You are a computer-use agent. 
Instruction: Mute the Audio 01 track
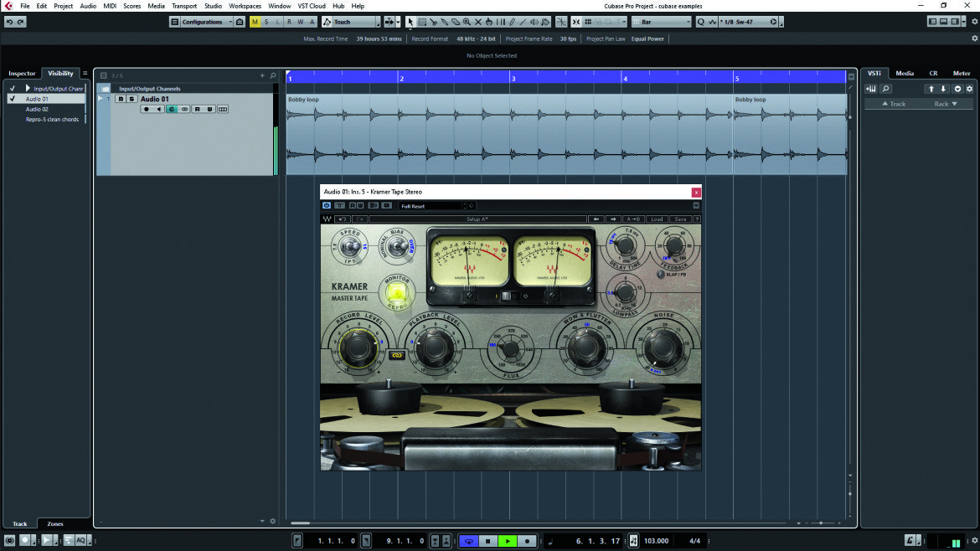[121, 99]
